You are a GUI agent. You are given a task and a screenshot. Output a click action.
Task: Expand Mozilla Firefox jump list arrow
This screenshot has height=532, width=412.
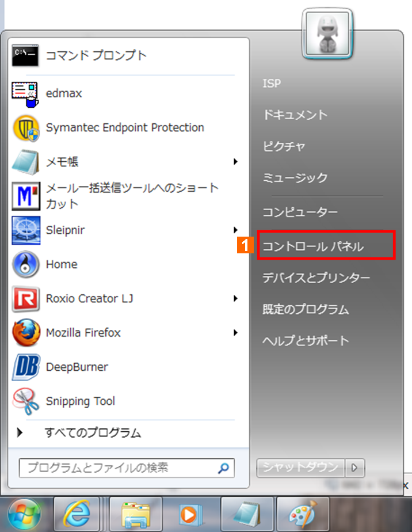pyautogui.click(x=235, y=333)
